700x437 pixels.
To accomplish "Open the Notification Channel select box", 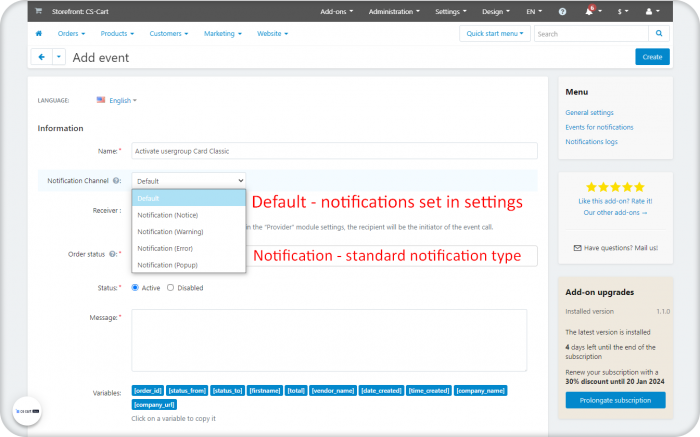I will click(188, 181).
